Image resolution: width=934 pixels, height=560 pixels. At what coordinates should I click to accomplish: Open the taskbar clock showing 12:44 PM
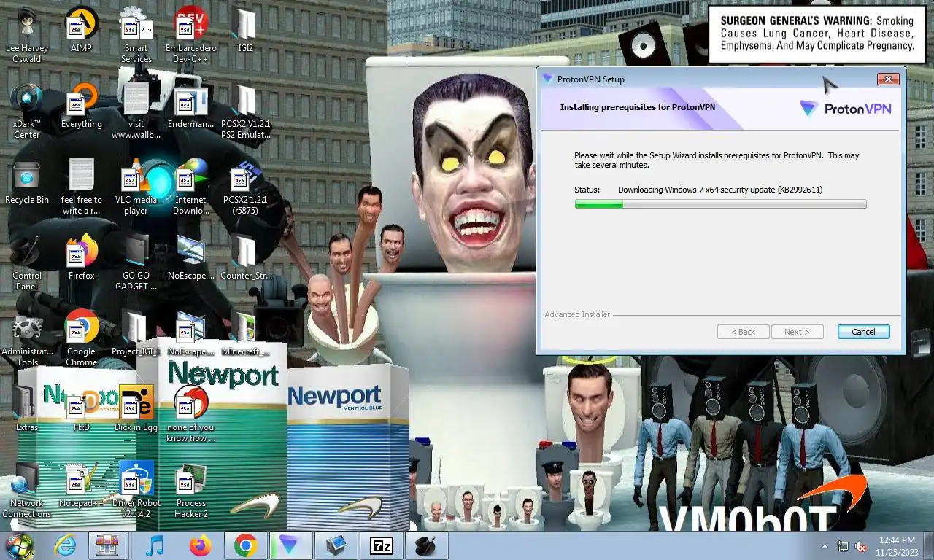tap(897, 546)
